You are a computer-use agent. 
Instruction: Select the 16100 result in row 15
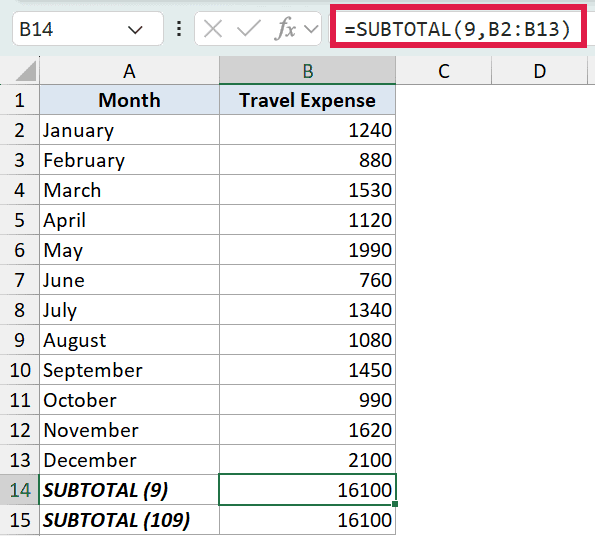308,520
